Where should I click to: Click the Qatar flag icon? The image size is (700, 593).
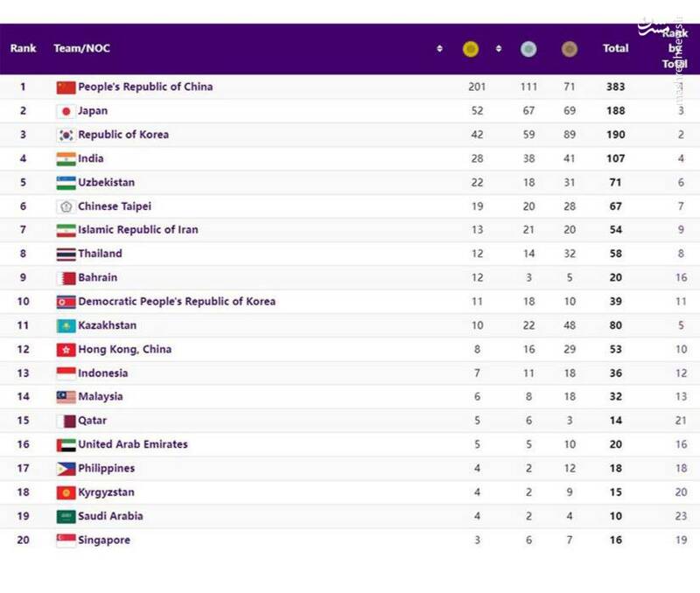[66, 421]
